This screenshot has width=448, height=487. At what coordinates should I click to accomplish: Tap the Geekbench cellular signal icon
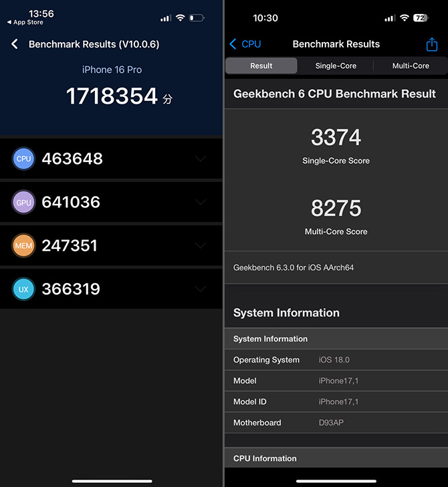point(390,18)
